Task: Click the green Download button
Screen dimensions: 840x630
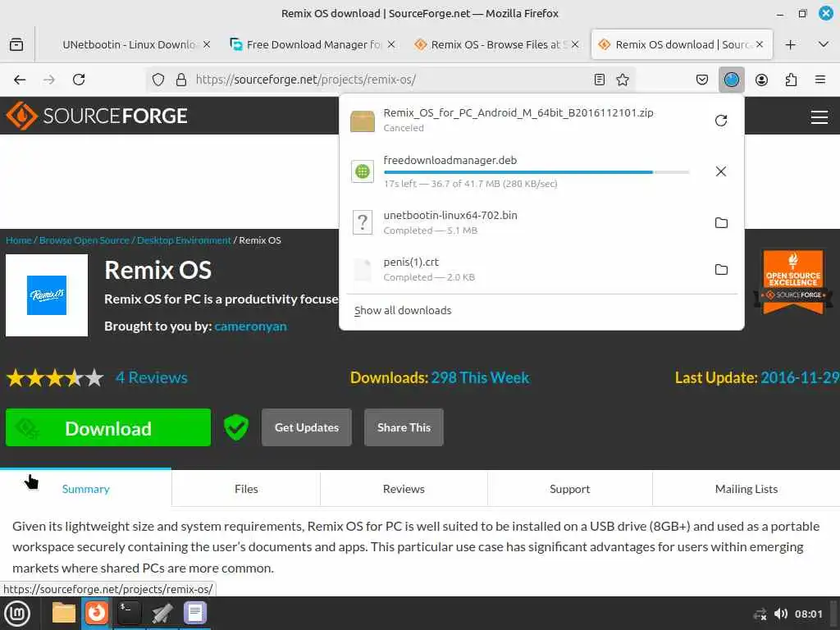Action: [x=108, y=427]
